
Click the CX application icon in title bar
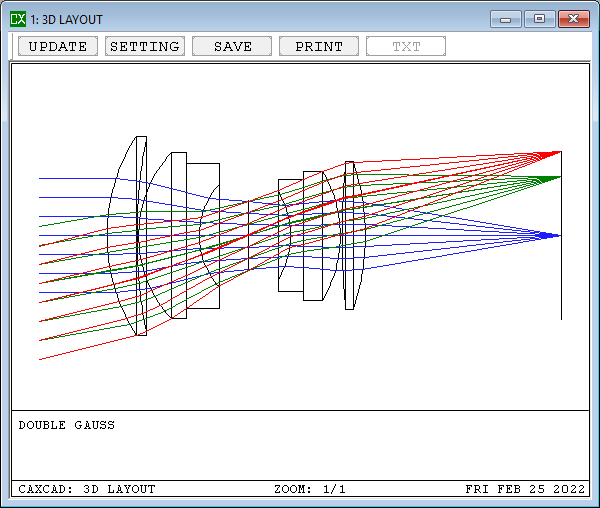[x=18, y=19]
